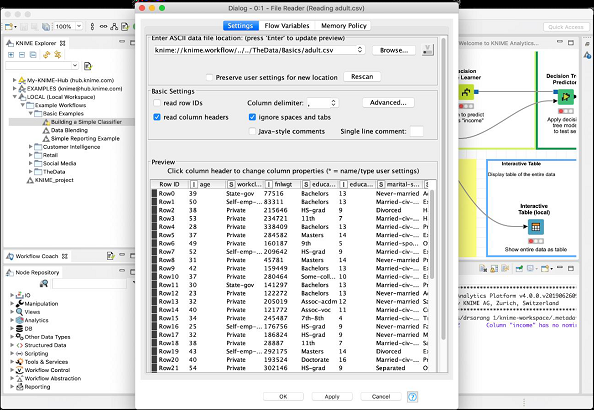The height and width of the screenshot is (410, 594).
Task: Click Cancel in the dialog
Action: pos(381,396)
